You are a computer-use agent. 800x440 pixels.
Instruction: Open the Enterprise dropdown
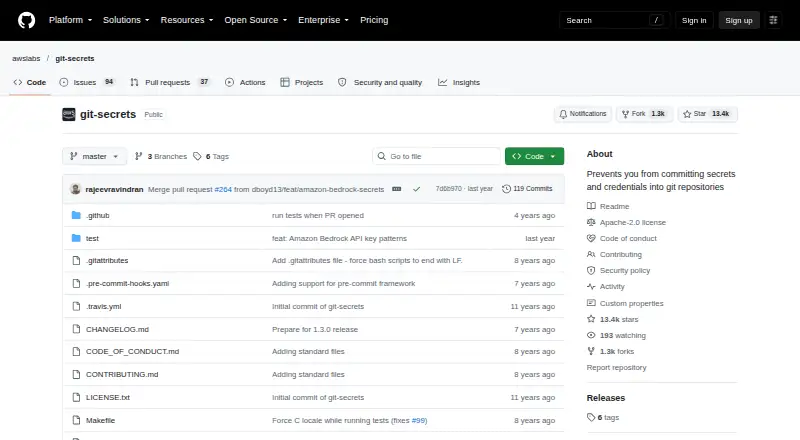pos(323,20)
